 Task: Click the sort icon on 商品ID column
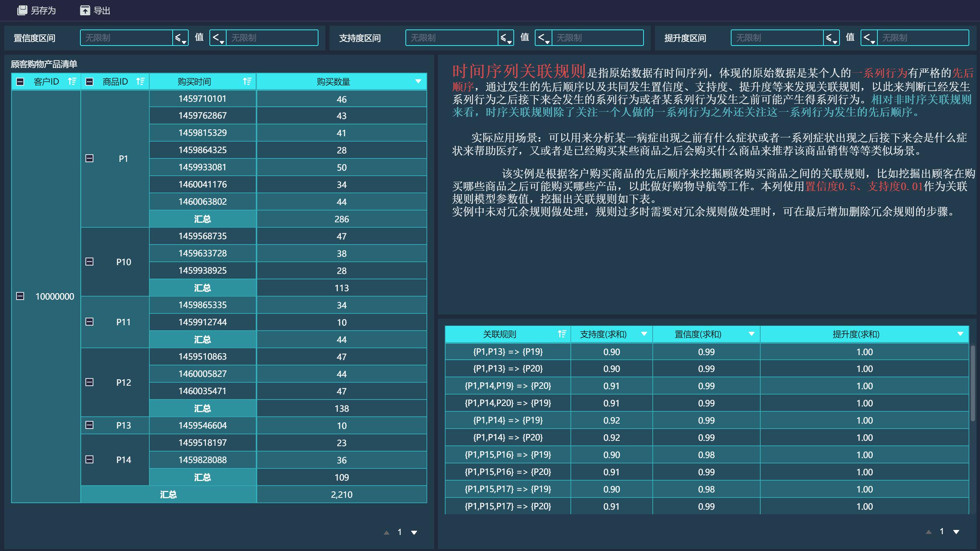140,81
